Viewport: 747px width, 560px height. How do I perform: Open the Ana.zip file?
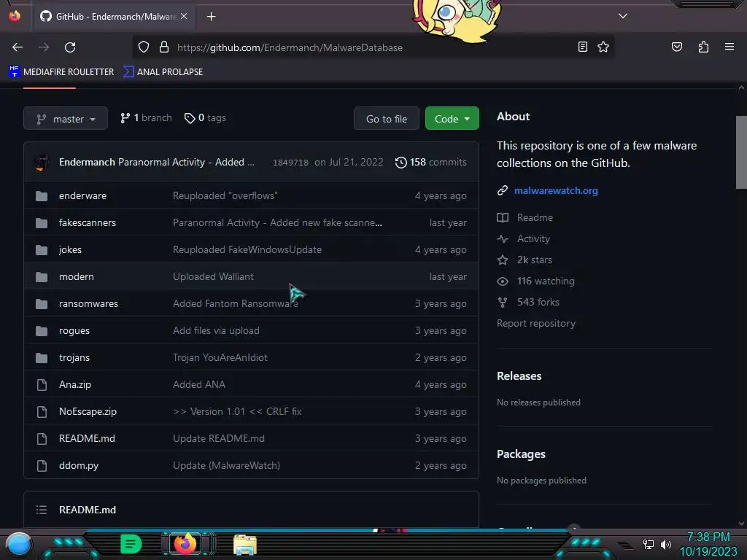pyautogui.click(x=75, y=385)
